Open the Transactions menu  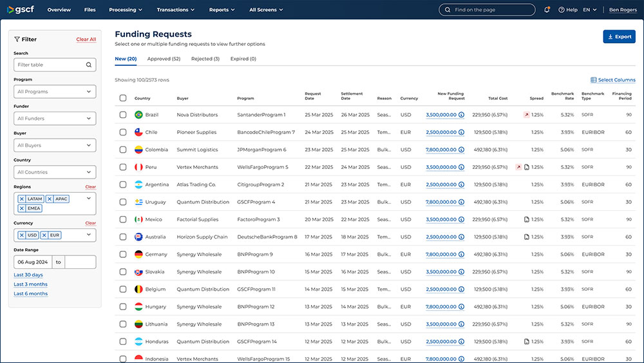(176, 10)
